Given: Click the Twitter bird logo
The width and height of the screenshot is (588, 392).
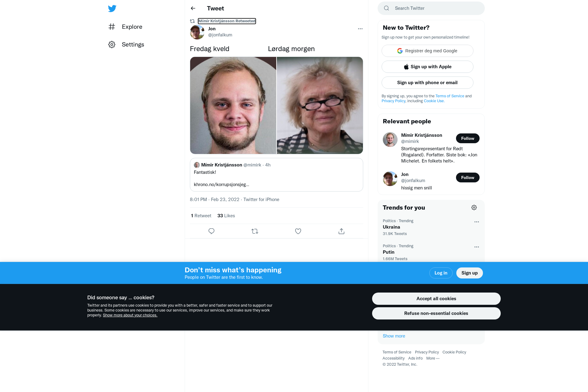Looking at the screenshot, I should tap(112, 9).
